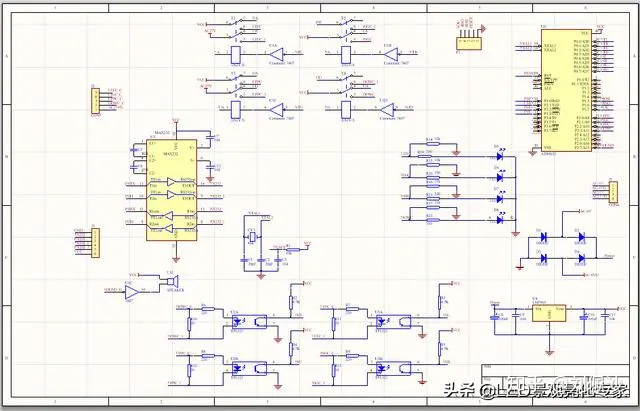The image size is (640, 411).
Task: Select the crystal oscillator symbol
Action: point(252,237)
